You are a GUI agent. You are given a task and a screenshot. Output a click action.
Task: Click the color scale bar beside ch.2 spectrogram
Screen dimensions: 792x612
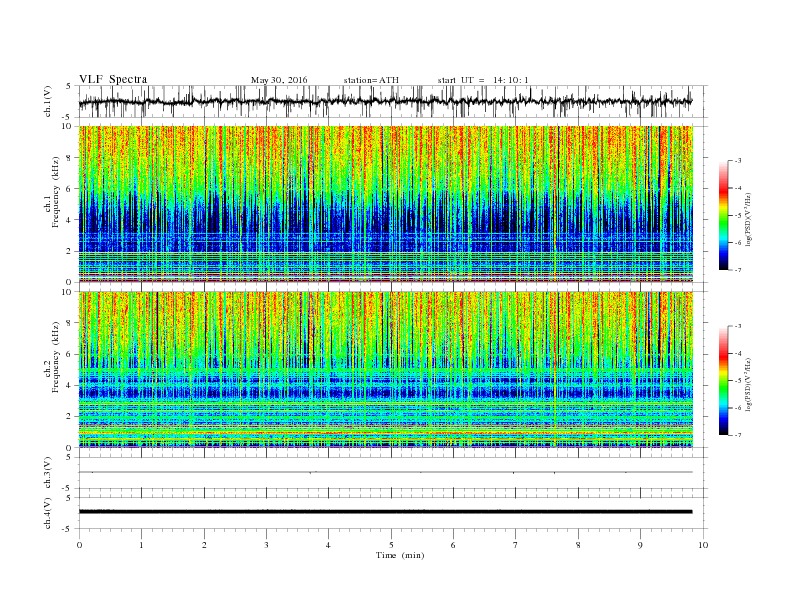[x=723, y=380]
